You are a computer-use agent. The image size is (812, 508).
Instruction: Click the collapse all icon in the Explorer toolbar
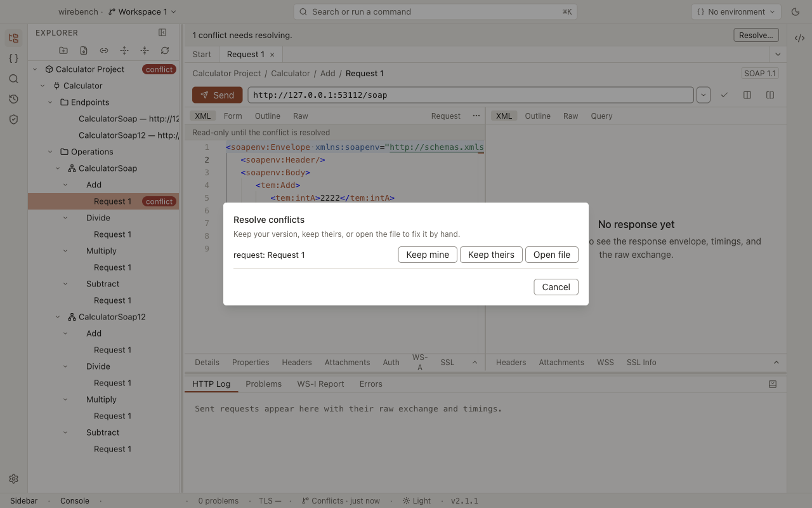click(x=145, y=50)
